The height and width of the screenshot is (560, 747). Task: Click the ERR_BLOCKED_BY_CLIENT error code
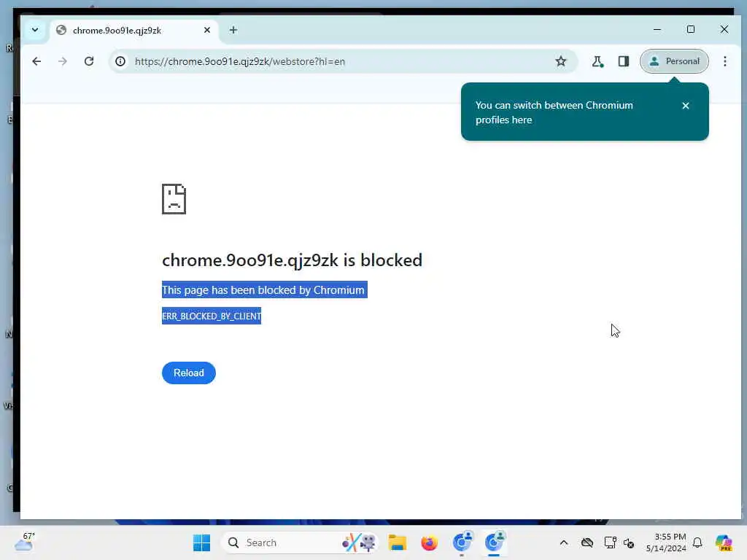212,316
